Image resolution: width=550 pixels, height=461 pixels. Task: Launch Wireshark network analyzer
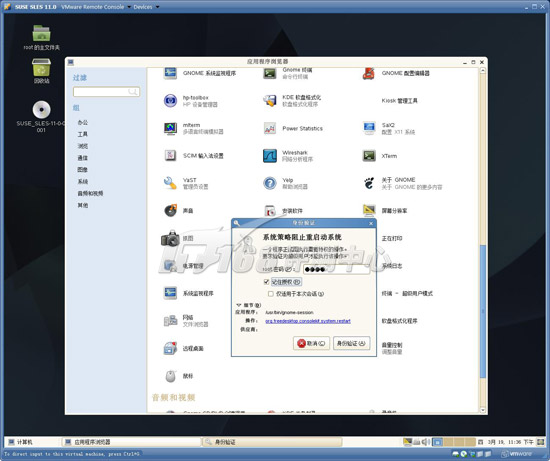coord(270,156)
